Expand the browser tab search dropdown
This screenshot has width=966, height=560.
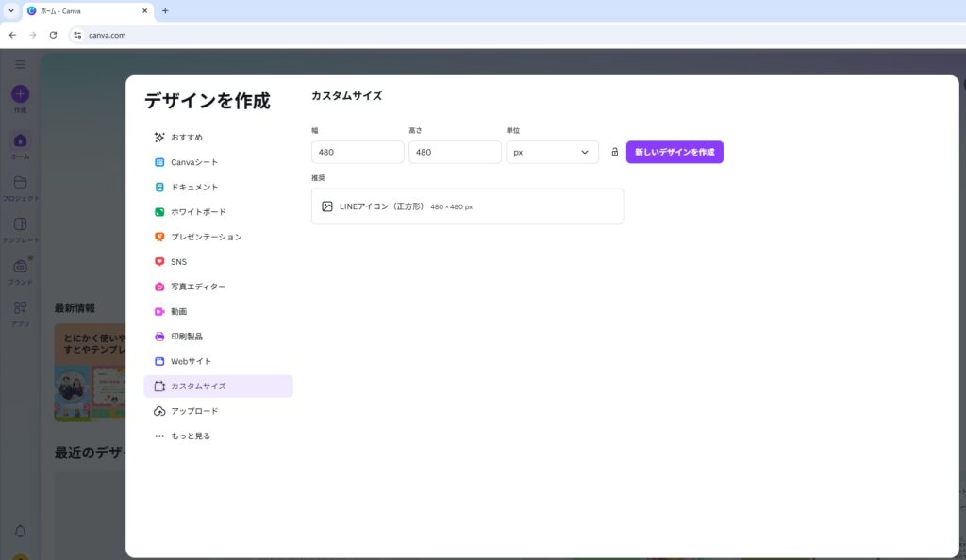coord(11,10)
